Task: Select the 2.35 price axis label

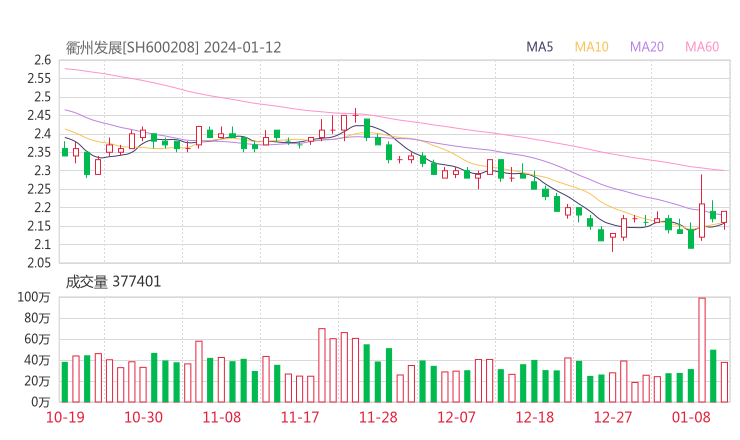Action: point(39,152)
